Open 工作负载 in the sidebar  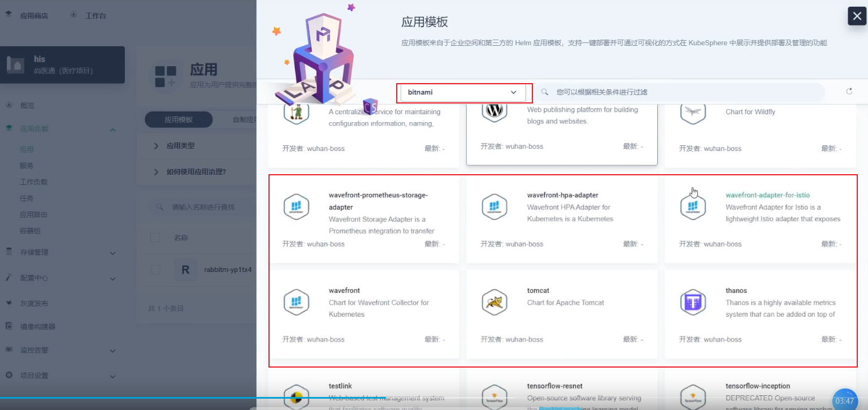33,182
